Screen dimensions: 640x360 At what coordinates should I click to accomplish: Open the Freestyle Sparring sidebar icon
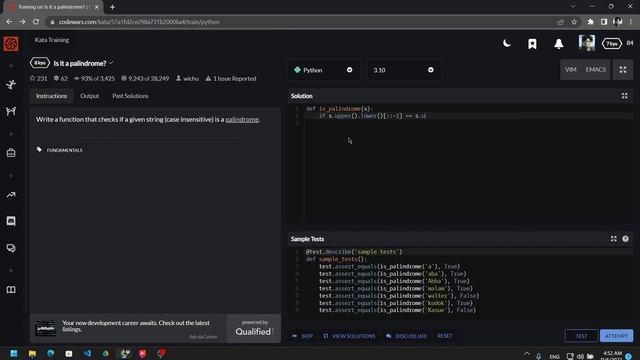coord(11,111)
